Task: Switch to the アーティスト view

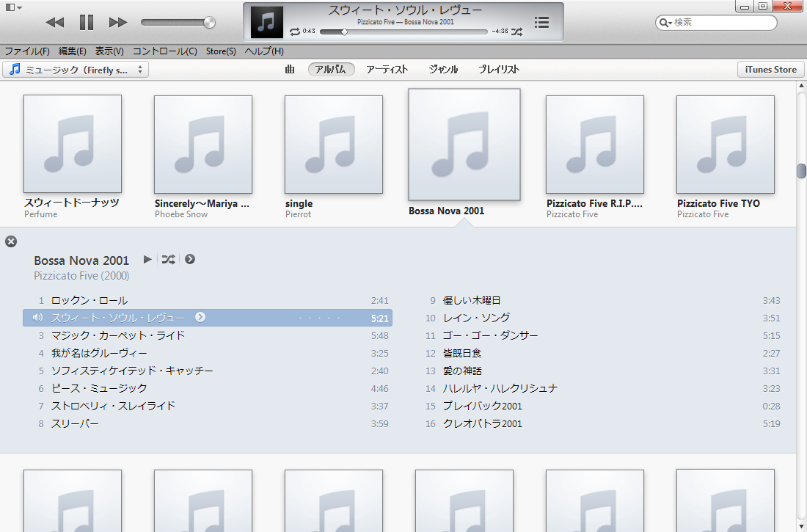Action: point(387,69)
